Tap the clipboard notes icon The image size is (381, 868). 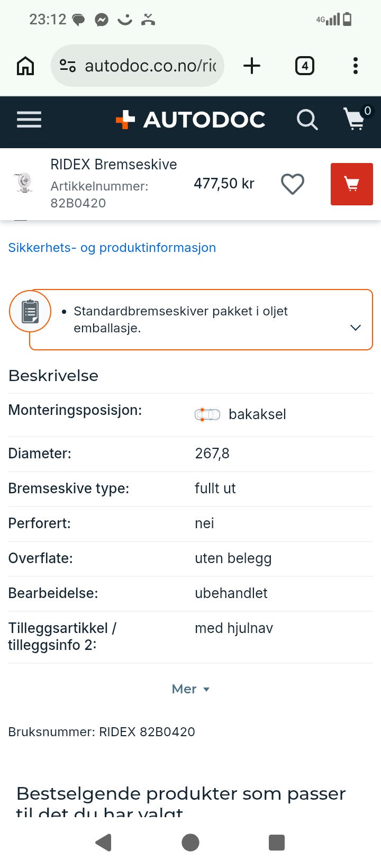click(x=30, y=311)
